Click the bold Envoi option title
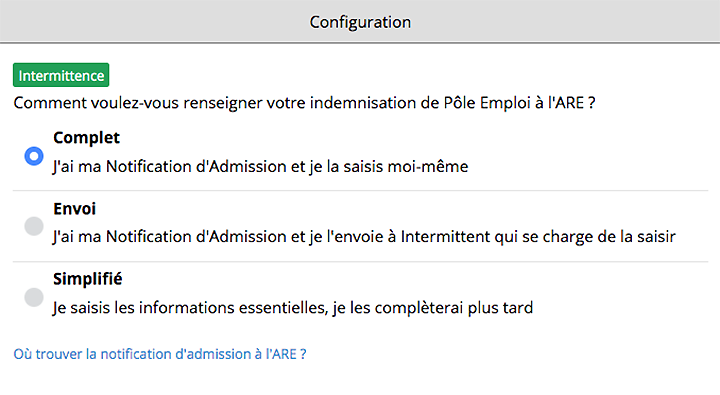Image resolution: width=720 pixels, height=395 pixels. click(74, 209)
